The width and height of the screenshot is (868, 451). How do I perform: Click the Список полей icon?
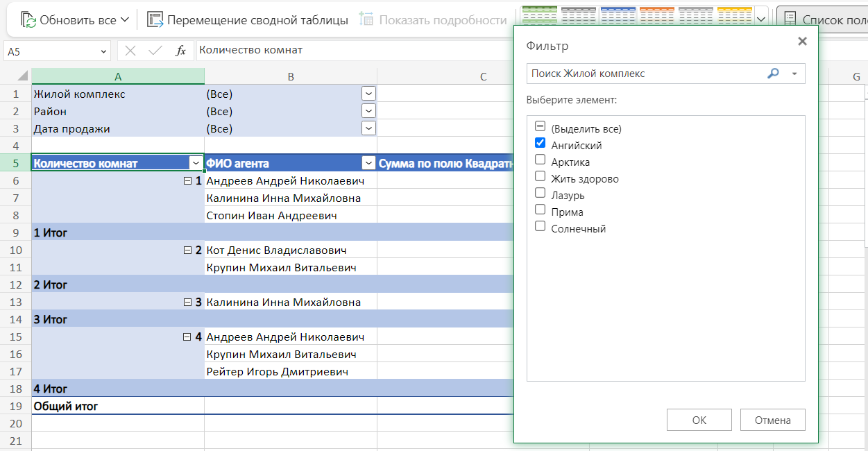click(790, 20)
